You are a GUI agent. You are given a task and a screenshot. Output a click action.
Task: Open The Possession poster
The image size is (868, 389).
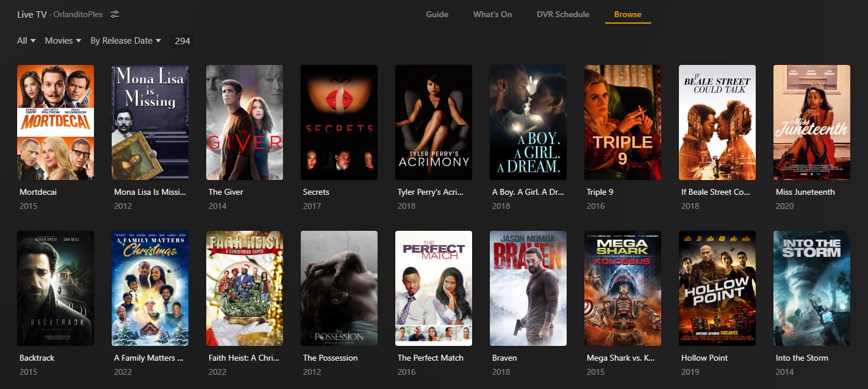(339, 288)
